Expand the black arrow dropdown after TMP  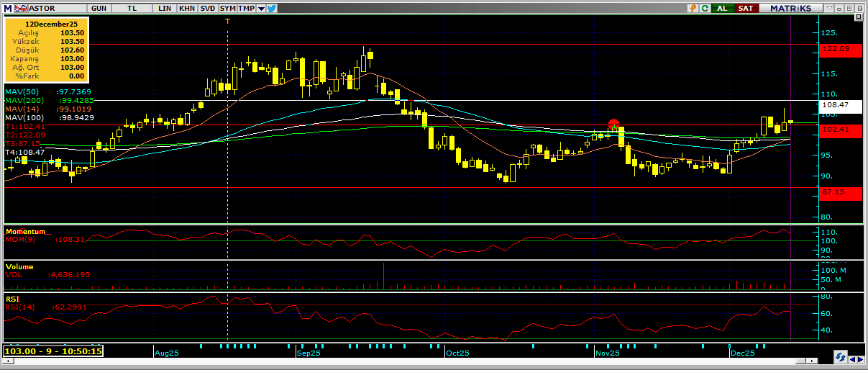tap(262, 8)
